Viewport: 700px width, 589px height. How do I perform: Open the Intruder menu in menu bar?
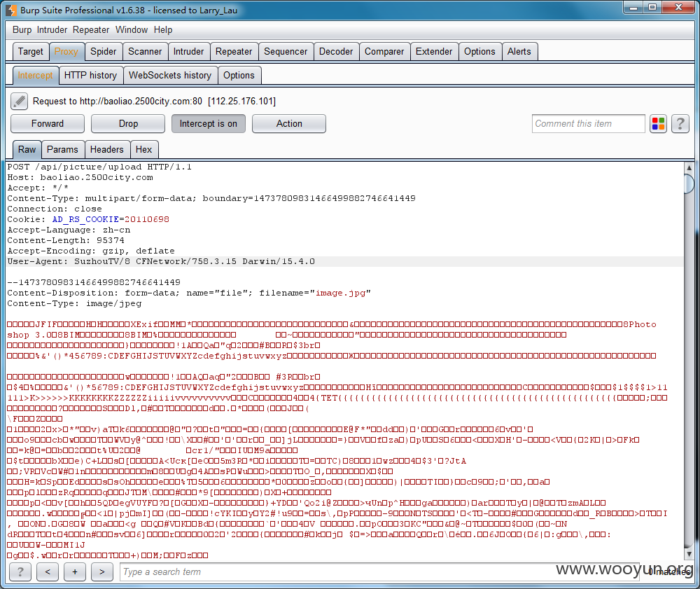click(52, 30)
